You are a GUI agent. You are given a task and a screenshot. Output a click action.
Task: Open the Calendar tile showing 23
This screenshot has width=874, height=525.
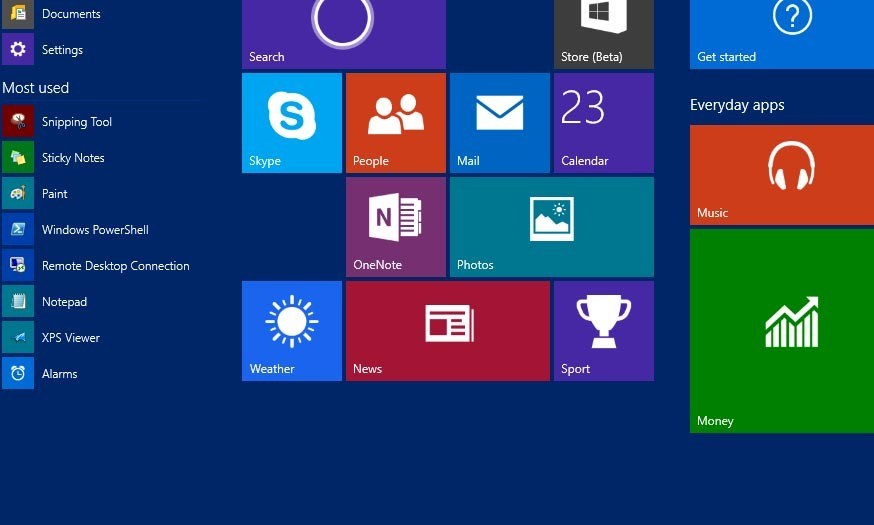(603, 122)
